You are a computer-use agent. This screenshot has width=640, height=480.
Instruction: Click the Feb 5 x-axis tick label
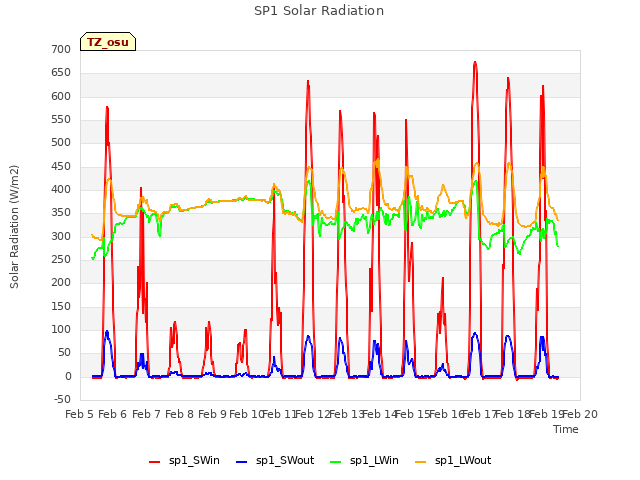pos(80,414)
